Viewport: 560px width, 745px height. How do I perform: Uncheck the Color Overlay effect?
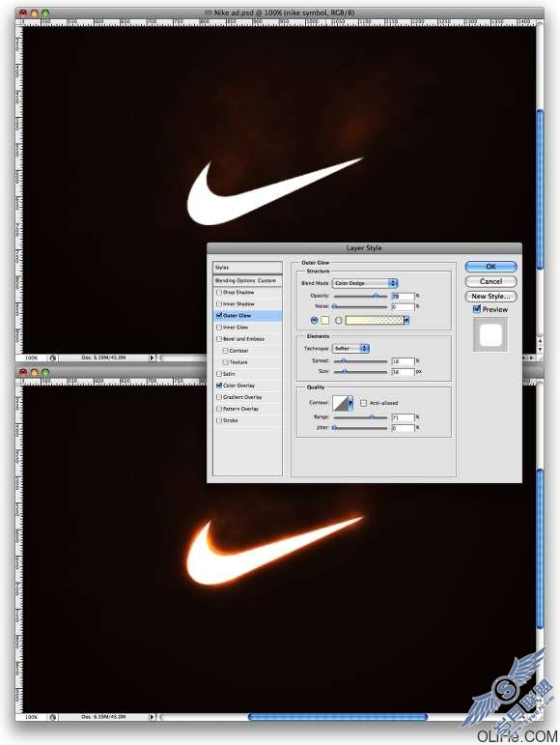tap(219, 386)
